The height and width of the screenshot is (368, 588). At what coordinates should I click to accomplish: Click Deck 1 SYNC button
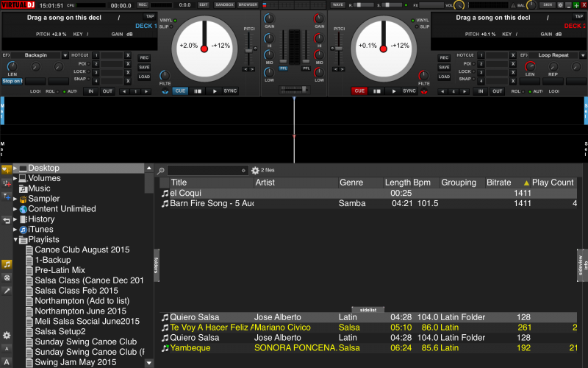coord(230,91)
